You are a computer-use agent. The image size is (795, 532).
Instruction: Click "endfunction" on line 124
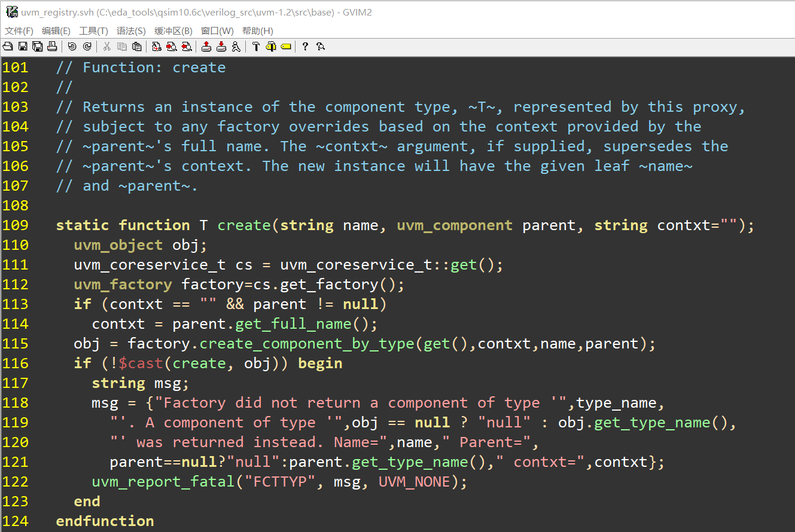105,521
